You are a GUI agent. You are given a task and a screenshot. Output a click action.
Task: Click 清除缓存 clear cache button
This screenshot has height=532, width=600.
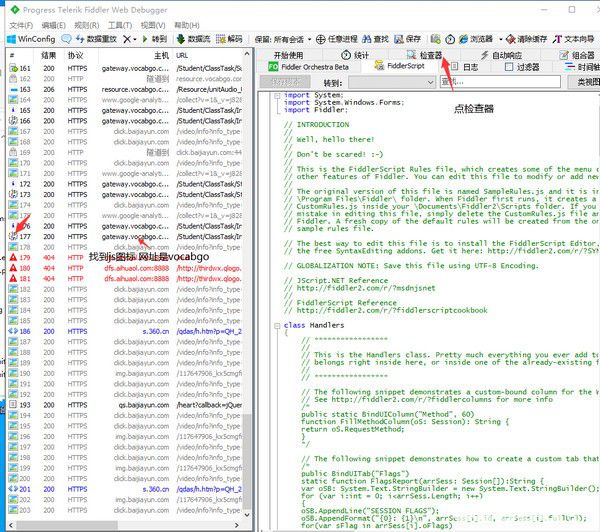[526, 39]
